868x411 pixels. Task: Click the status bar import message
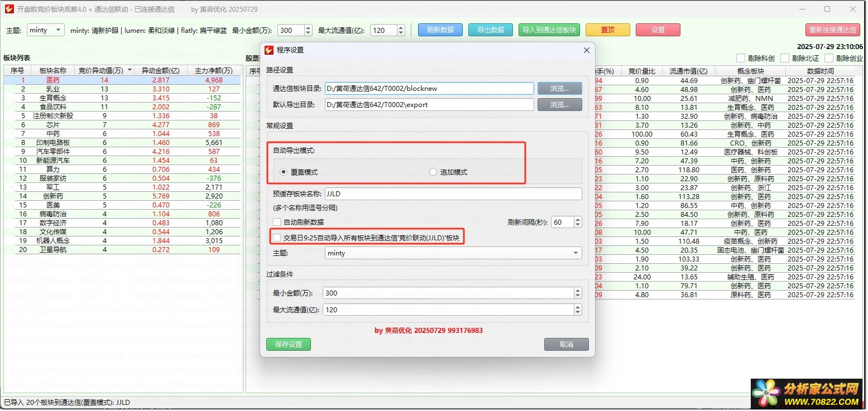67,403
